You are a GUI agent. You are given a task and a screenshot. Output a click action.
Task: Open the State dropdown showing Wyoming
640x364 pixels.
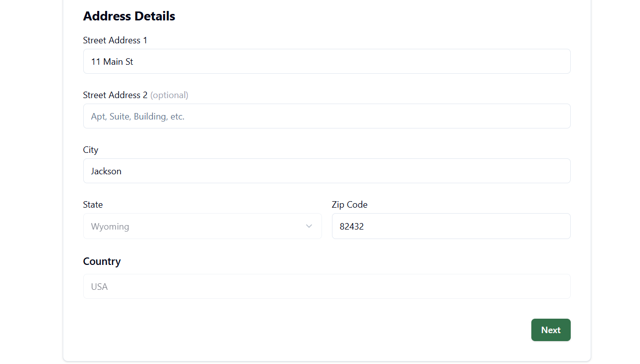pos(202,226)
